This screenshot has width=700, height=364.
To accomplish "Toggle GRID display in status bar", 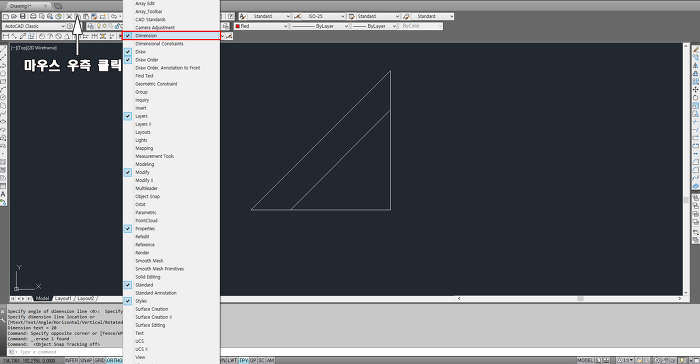I will 100,360.
